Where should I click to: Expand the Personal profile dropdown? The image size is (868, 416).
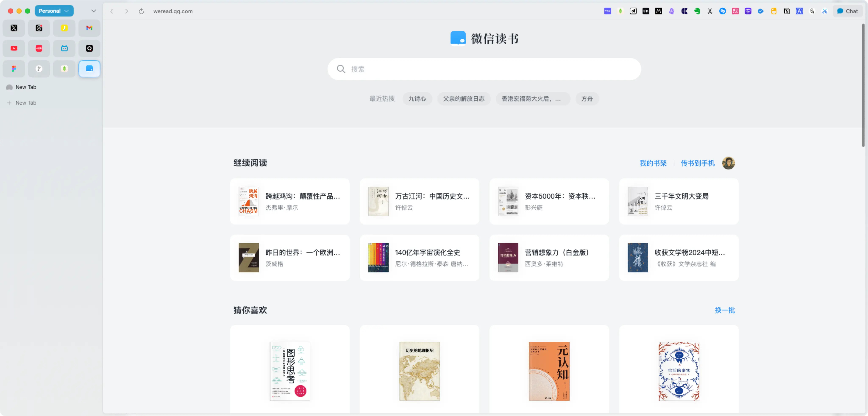point(54,11)
